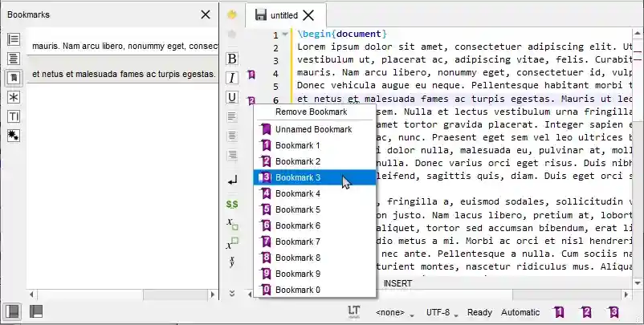Click the save disk icon on untitled tab
The image size is (644, 325).
pyautogui.click(x=261, y=15)
